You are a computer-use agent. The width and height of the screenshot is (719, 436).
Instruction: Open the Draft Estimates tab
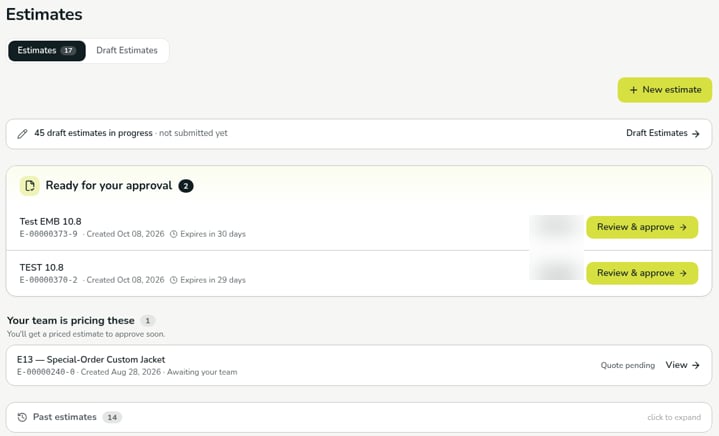(x=127, y=50)
